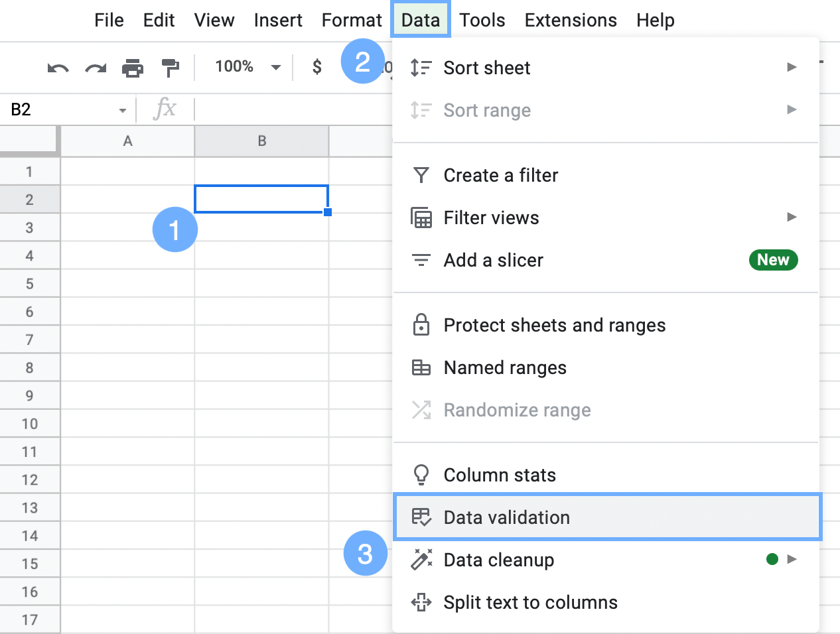Select the Paint format tool

[171, 67]
